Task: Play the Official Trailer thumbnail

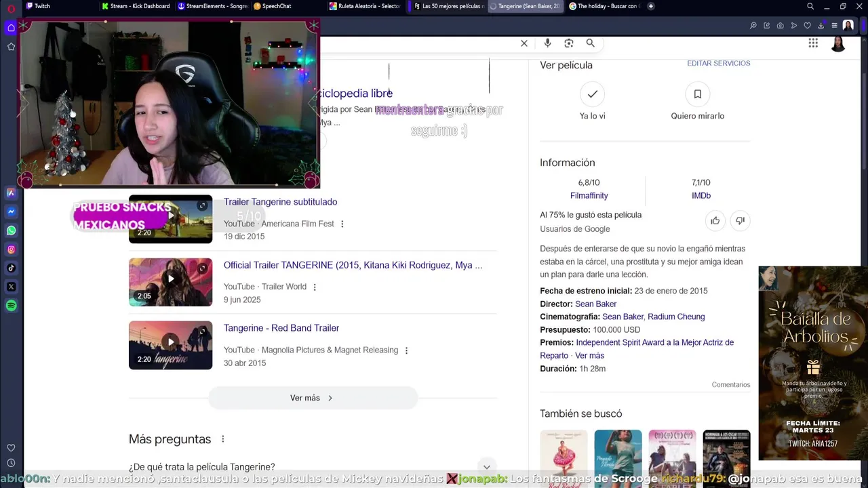Action: tap(170, 282)
